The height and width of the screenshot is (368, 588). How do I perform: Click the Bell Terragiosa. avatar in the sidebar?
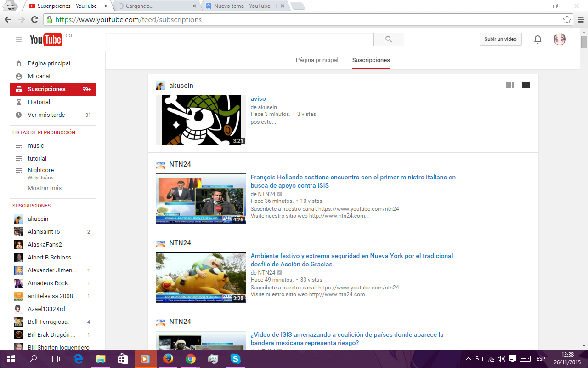click(x=19, y=322)
